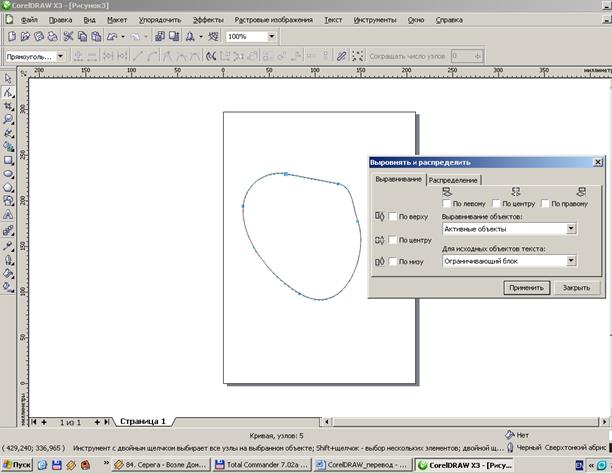This screenshot has width=612, height=474.
Task: Click the Paste toolbar icon
Action: coord(96,36)
